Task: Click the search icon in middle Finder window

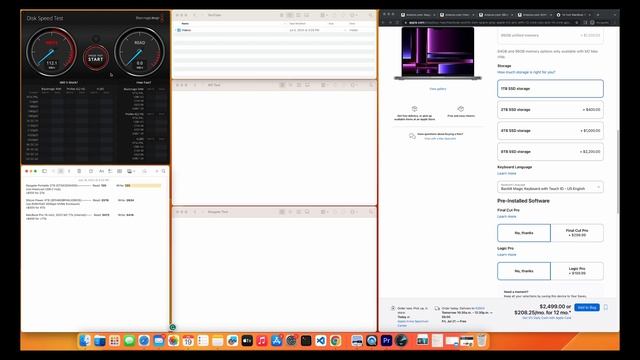Action: (371, 85)
